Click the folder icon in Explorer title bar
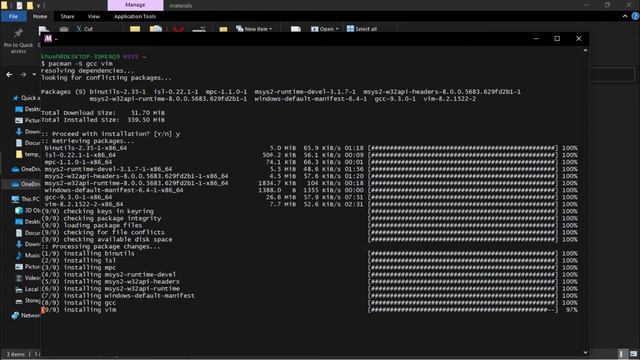Viewport: 640px width, 360px height. click(x=4, y=5)
